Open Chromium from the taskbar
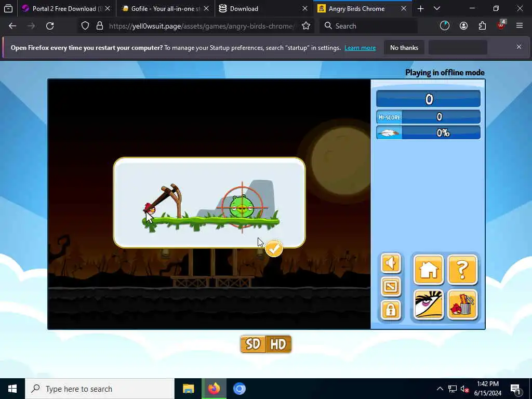Screen dimensions: 532x399 pyautogui.click(x=239, y=389)
